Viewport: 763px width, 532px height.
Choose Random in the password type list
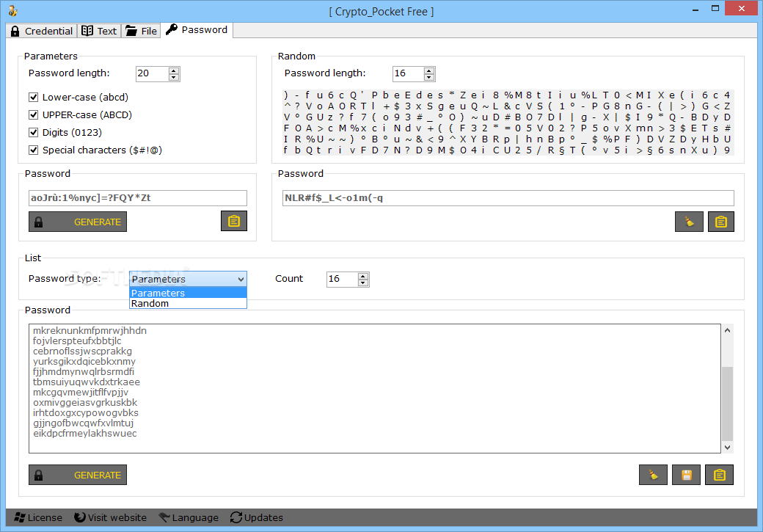tap(188, 303)
